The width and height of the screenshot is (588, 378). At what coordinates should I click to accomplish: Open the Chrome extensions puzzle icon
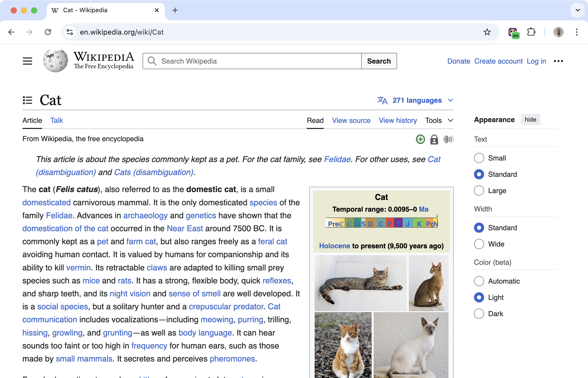(531, 32)
